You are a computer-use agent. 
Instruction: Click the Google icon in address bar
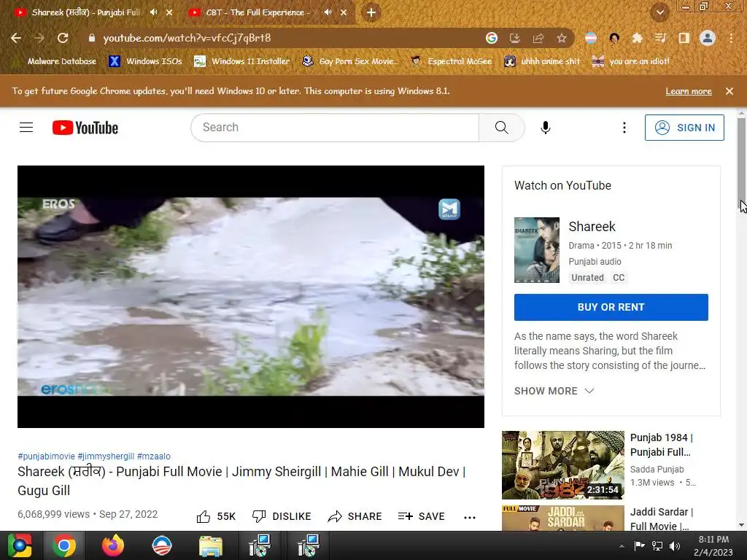point(491,38)
